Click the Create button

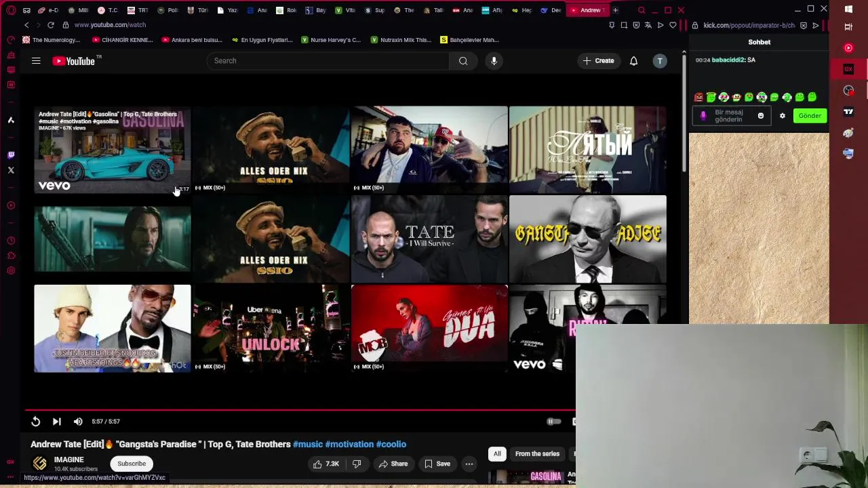click(x=598, y=61)
